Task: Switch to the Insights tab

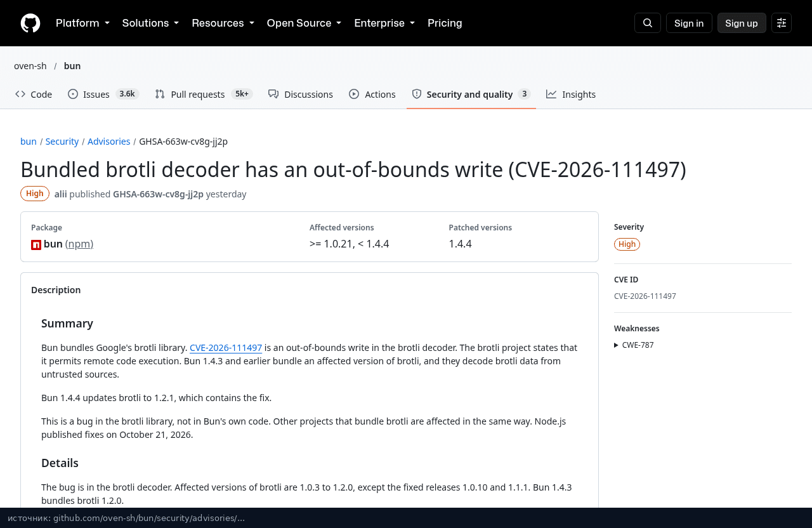Action: click(x=571, y=94)
